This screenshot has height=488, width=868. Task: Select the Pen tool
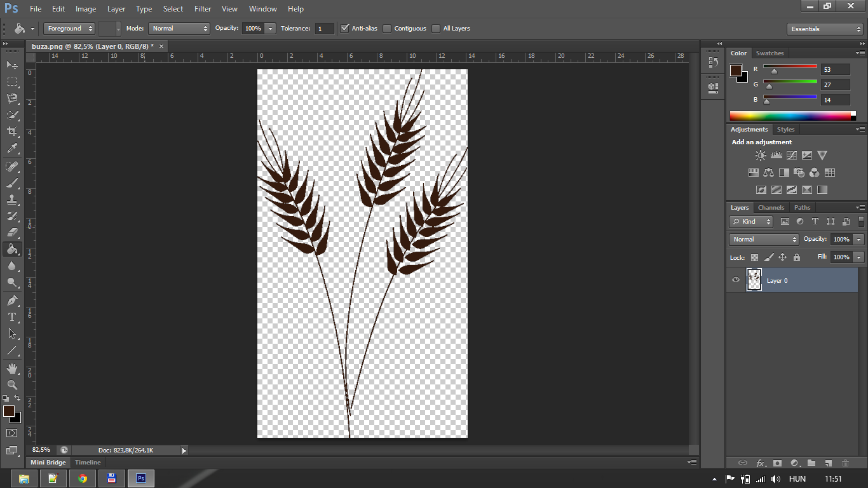coord(12,300)
